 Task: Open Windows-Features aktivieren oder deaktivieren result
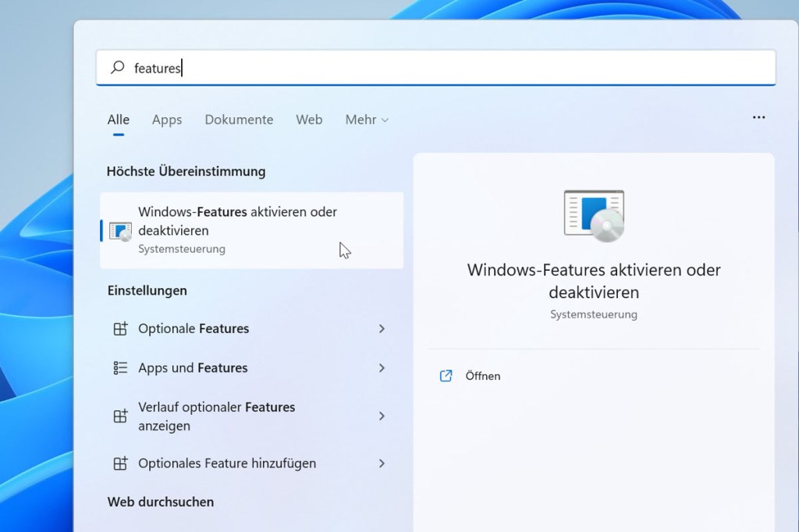252,230
